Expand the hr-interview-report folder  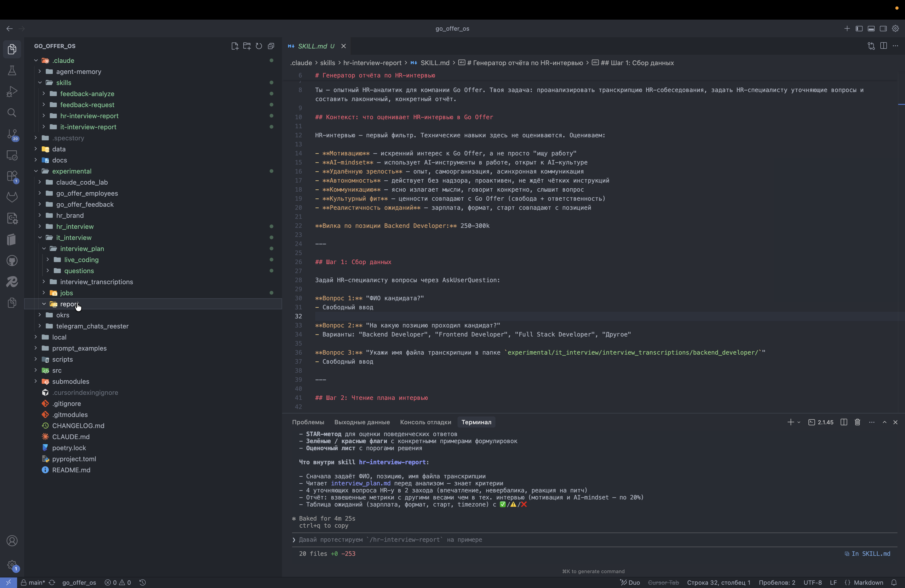(89, 116)
